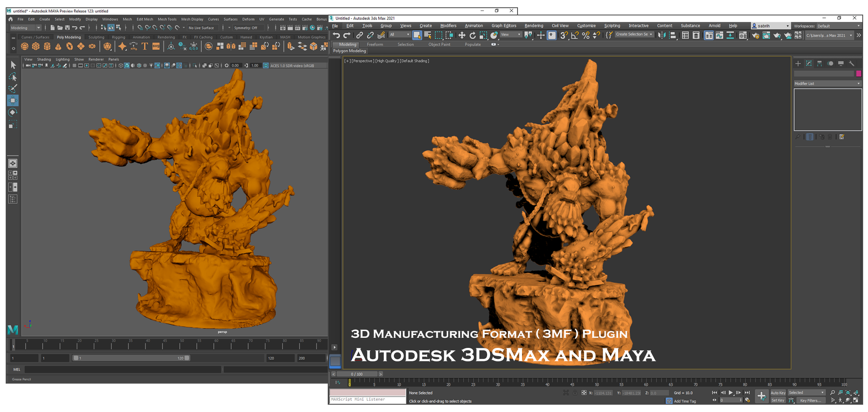The image size is (868, 412).
Task: Click Select and Move in 3ds Max
Action: click(462, 35)
